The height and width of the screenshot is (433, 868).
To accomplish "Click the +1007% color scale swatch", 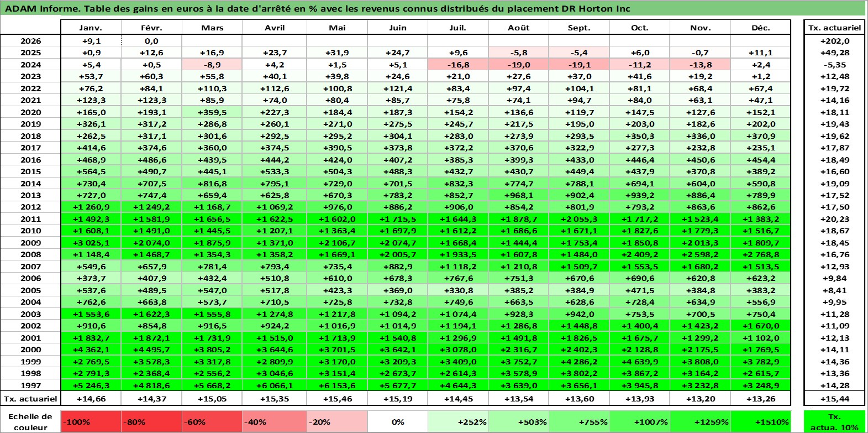I will [640, 421].
